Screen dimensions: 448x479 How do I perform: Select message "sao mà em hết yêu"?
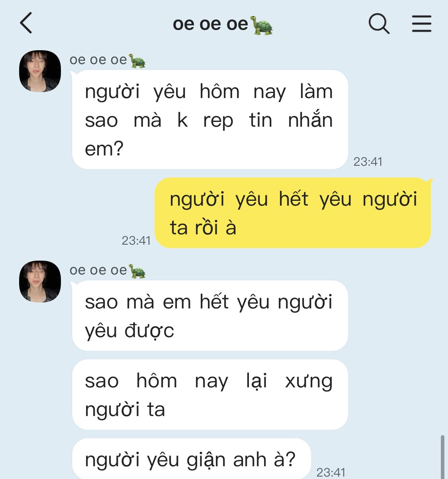coord(209,316)
